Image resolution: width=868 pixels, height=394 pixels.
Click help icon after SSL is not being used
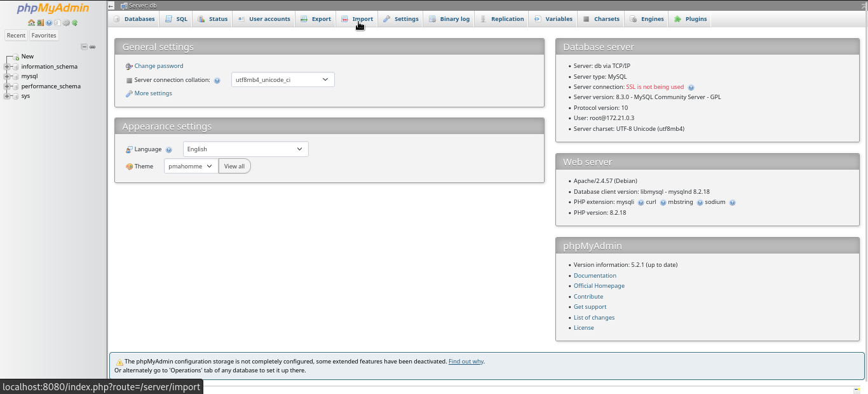691,88
